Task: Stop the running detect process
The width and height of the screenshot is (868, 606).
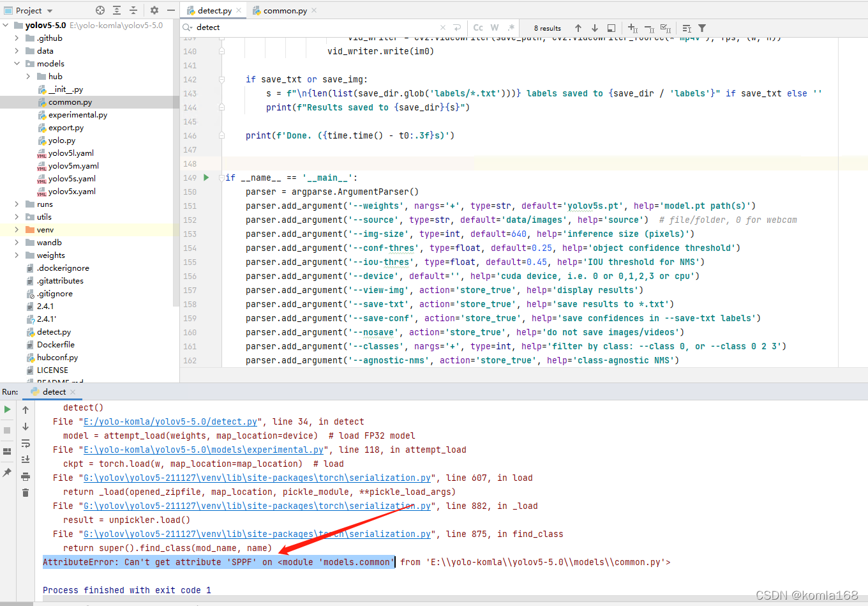Action: (x=7, y=430)
